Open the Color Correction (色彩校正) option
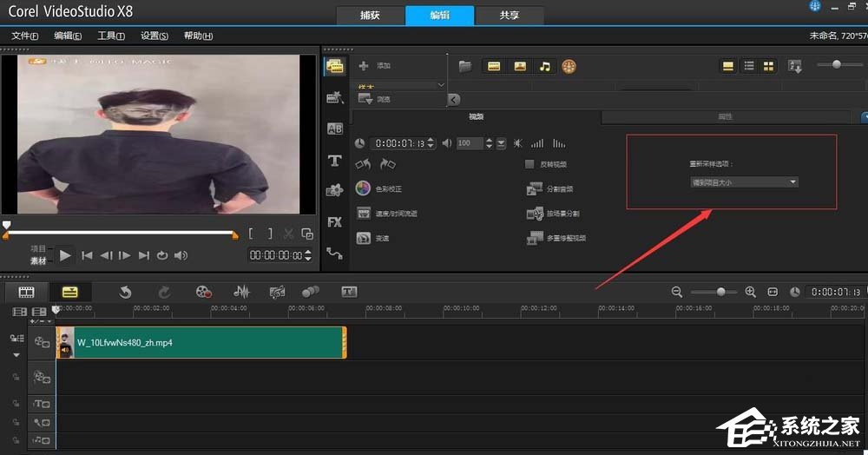 364,188
